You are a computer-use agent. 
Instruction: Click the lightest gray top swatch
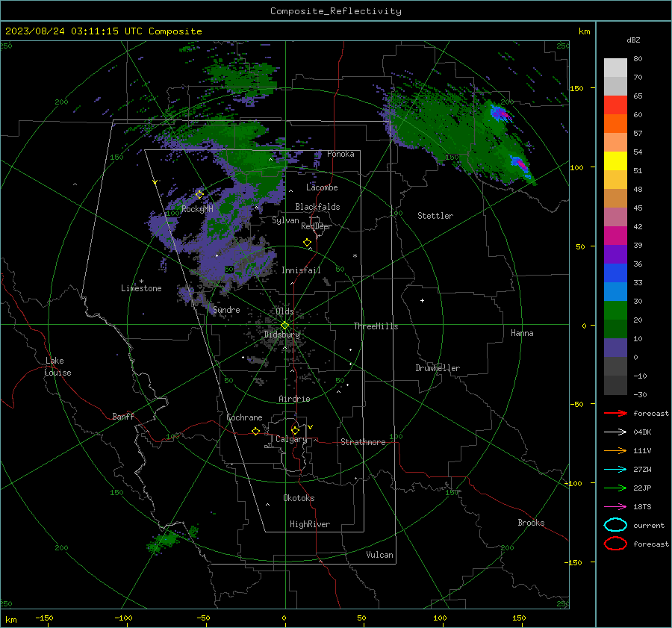click(x=615, y=67)
